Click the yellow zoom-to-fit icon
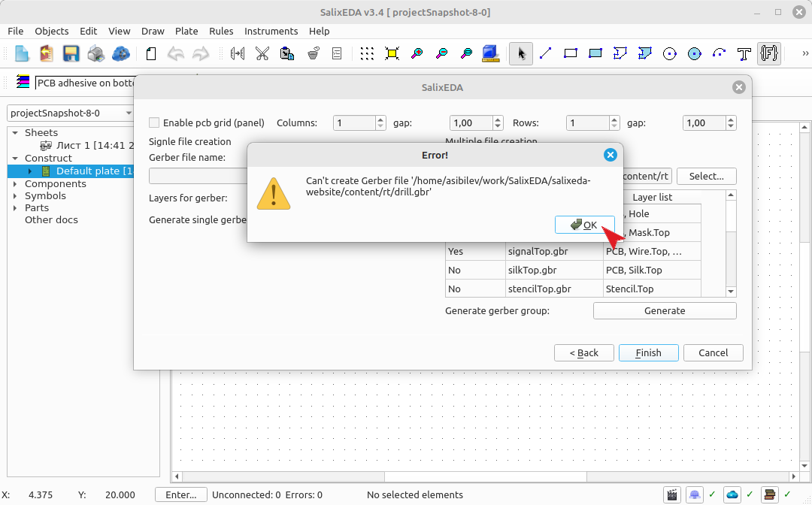 pyautogui.click(x=392, y=54)
